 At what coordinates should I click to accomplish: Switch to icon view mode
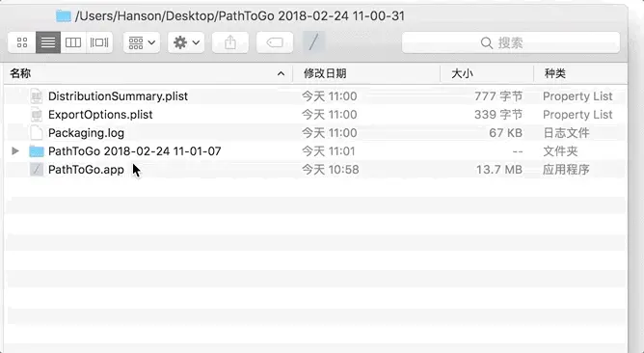22,42
